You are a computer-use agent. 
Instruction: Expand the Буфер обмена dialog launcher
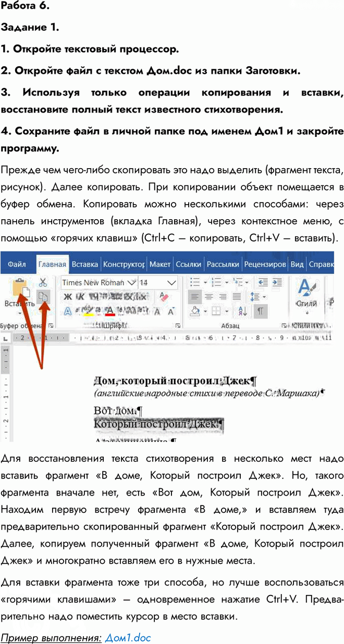[50, 326]
